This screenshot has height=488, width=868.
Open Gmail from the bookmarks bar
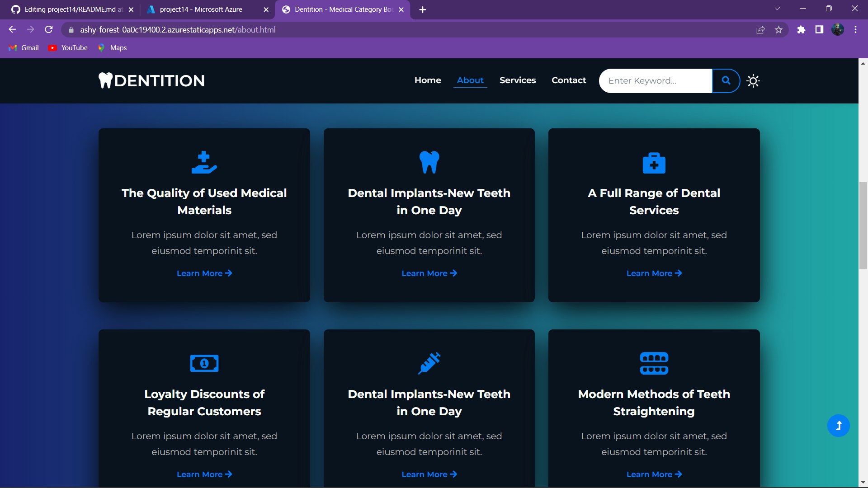point(24,47)
